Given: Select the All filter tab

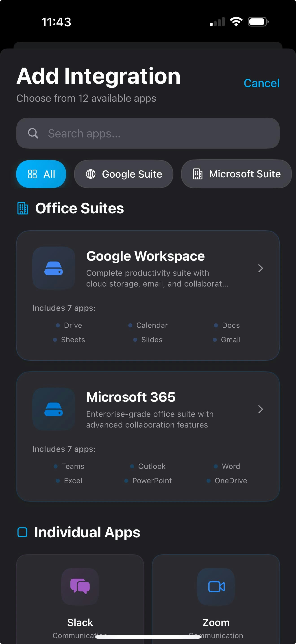Looking at the screenshot, I should click(x=41, y=174).
